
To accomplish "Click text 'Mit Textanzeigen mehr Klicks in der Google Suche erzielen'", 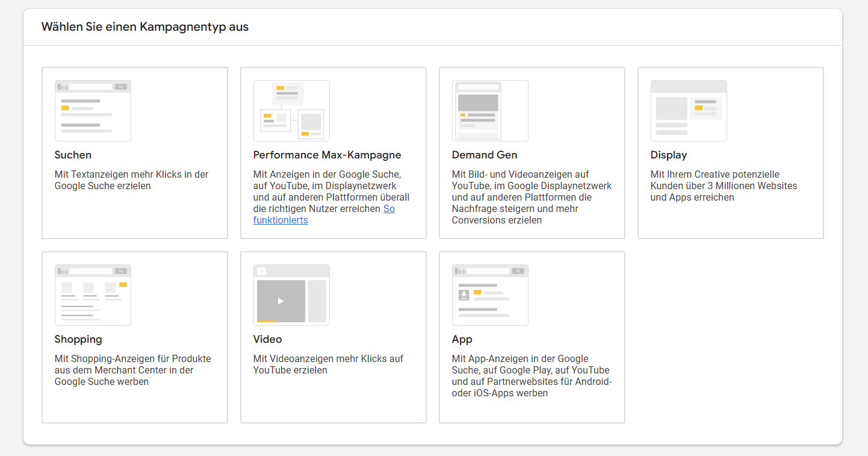I will 131,180.
